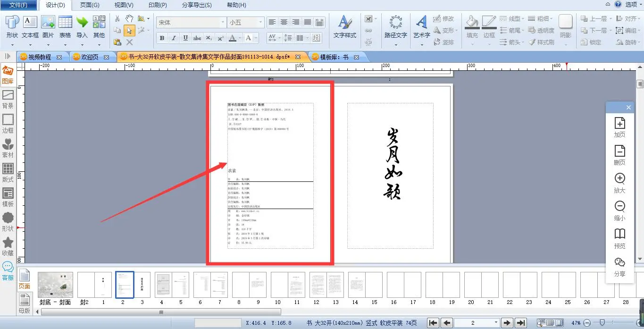Image resolution: width=644 pixels, height=329 pixels.
Task: Expand the 宋体 font name dropdown
Action: coord(223,23)
